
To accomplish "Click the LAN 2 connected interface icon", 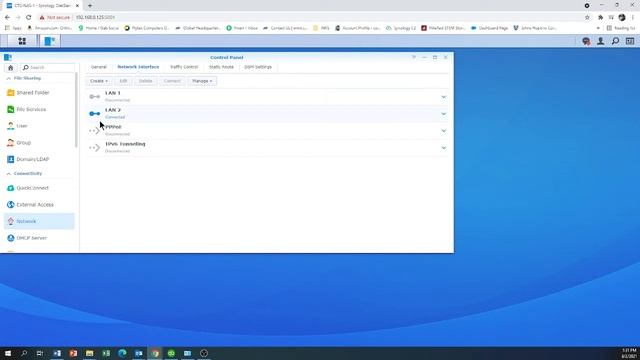I will [x=95, y=113].
